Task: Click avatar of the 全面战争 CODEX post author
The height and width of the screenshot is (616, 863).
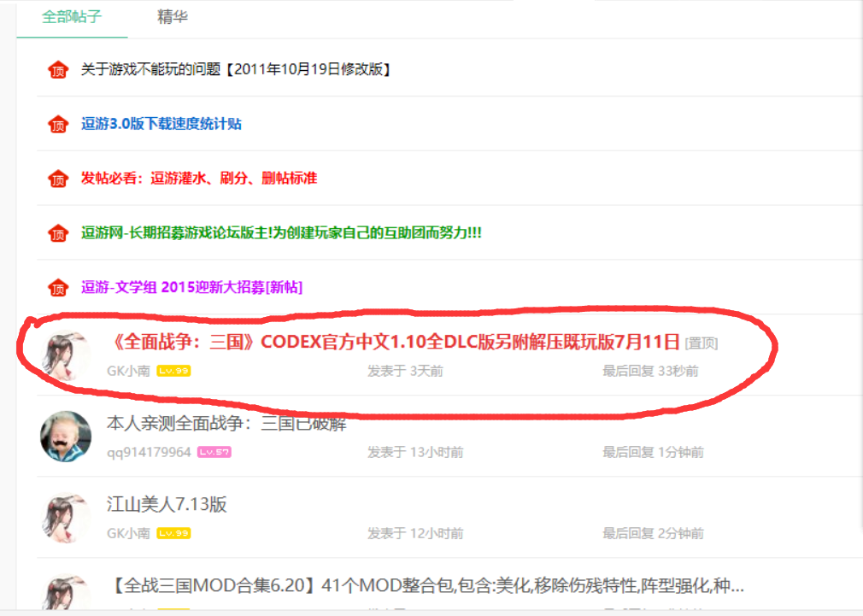Action: 66,355
